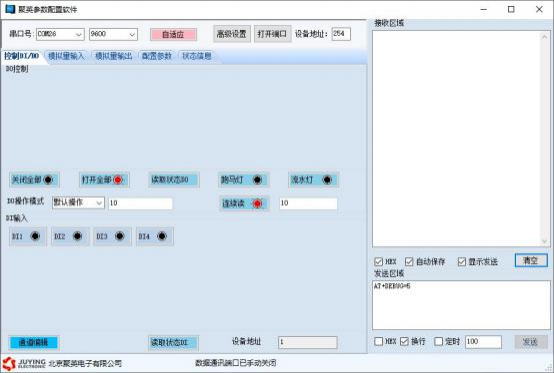The height and width of the screenshot is (373, 554).
Task: Click the DI1 input indicator
Action: [x=28, y=236]
